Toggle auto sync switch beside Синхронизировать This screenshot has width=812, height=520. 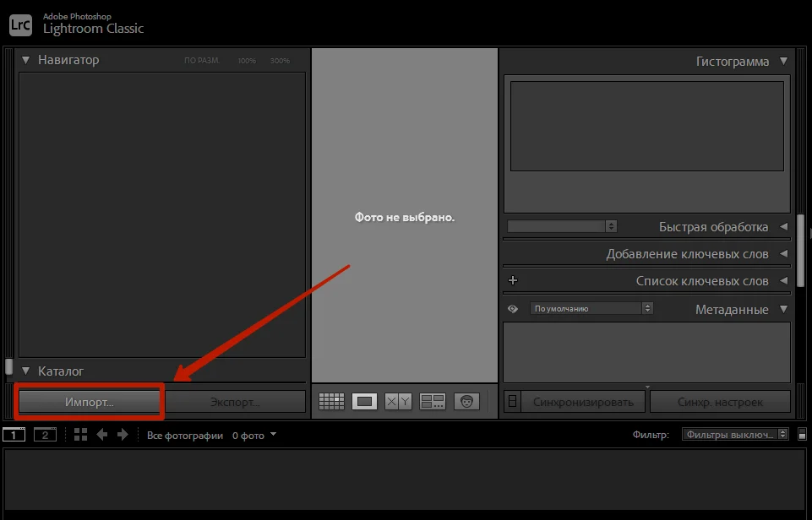click(512, 402)
